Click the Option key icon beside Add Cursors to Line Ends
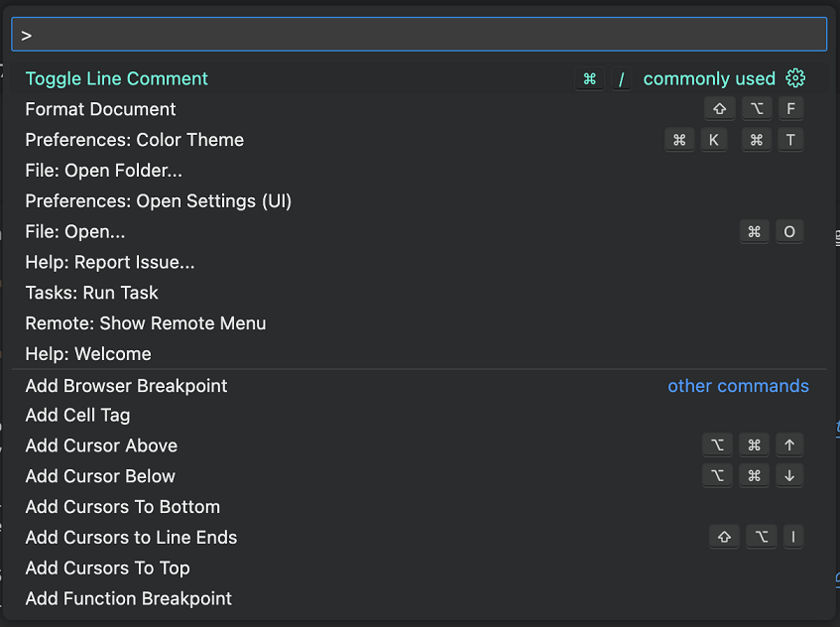Viewport: 840px width, 627px height. coord(759,537)
